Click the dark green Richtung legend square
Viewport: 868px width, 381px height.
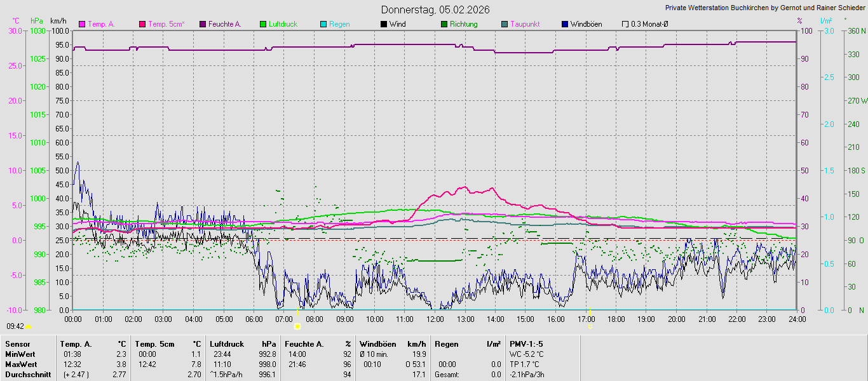tap(444, 24)
